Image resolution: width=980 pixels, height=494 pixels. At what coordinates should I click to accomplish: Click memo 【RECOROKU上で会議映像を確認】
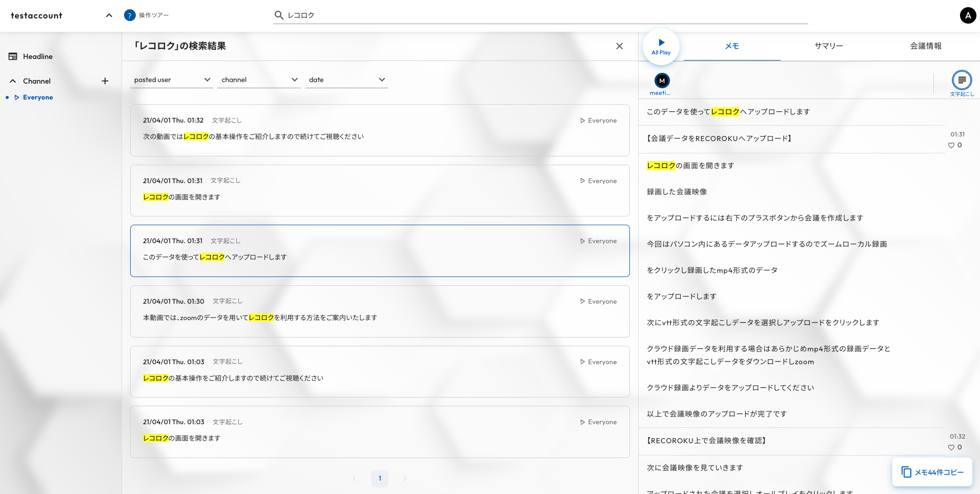706,441
